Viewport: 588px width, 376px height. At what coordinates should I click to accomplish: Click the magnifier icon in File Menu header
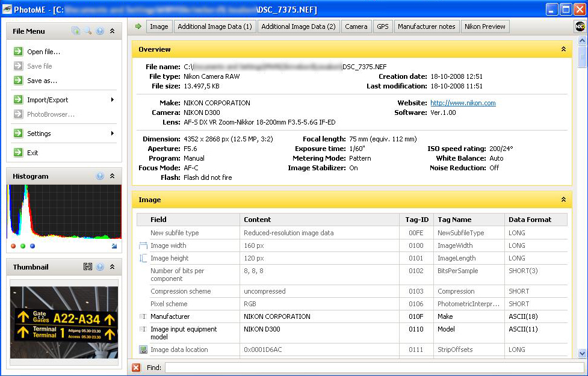tap(88, 31)
